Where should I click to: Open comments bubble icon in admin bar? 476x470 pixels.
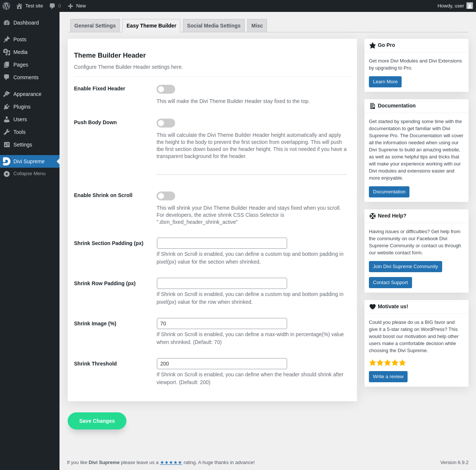click(52, 6)
